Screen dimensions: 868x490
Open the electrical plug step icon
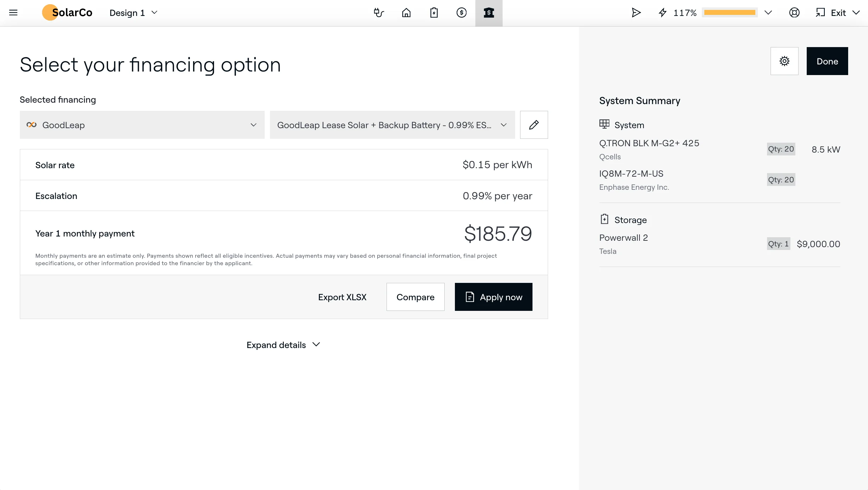coord(379,13)
